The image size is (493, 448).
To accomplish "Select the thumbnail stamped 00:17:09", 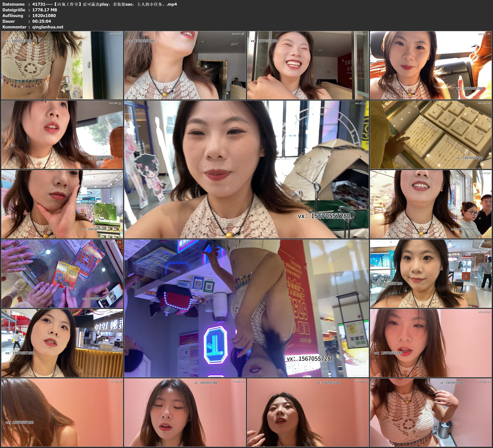I will [62, 343].
